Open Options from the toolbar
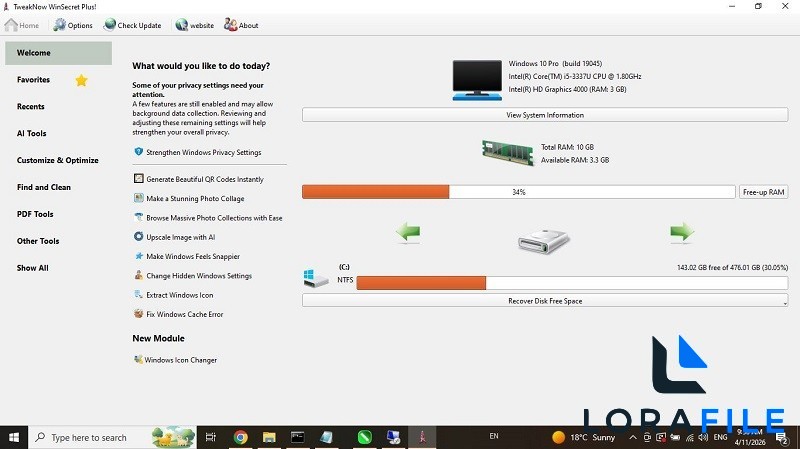Image resolution: width=800 pixels, height=449 pixels. [73, 25]
